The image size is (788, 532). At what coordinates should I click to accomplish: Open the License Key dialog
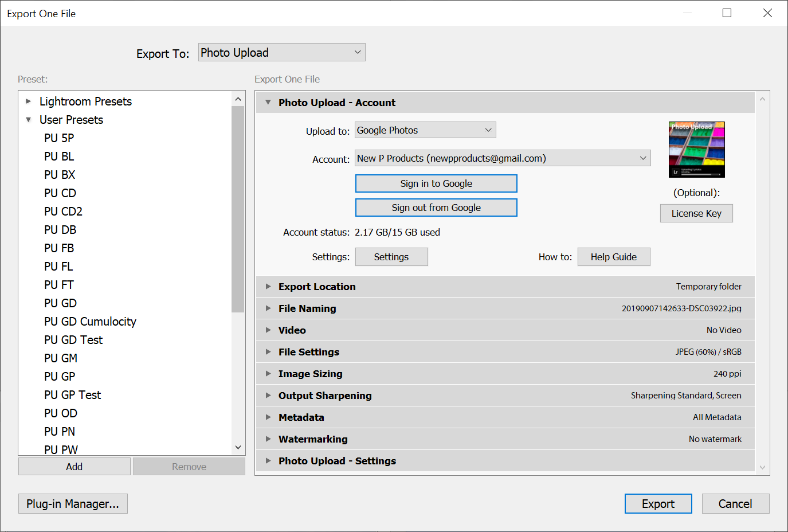tap(696, 213)
